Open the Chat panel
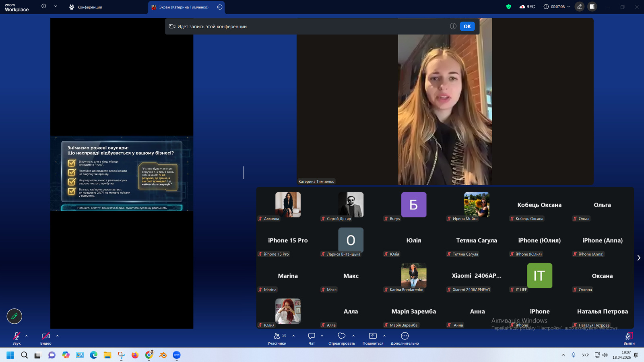Image resolution: width=644 pixels, height=362 pixels. [312, 336]
